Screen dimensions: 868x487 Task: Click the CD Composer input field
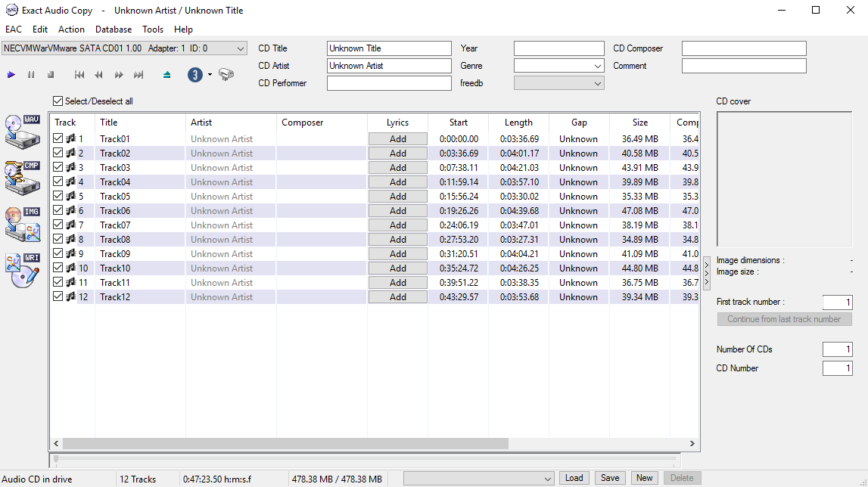743,48
